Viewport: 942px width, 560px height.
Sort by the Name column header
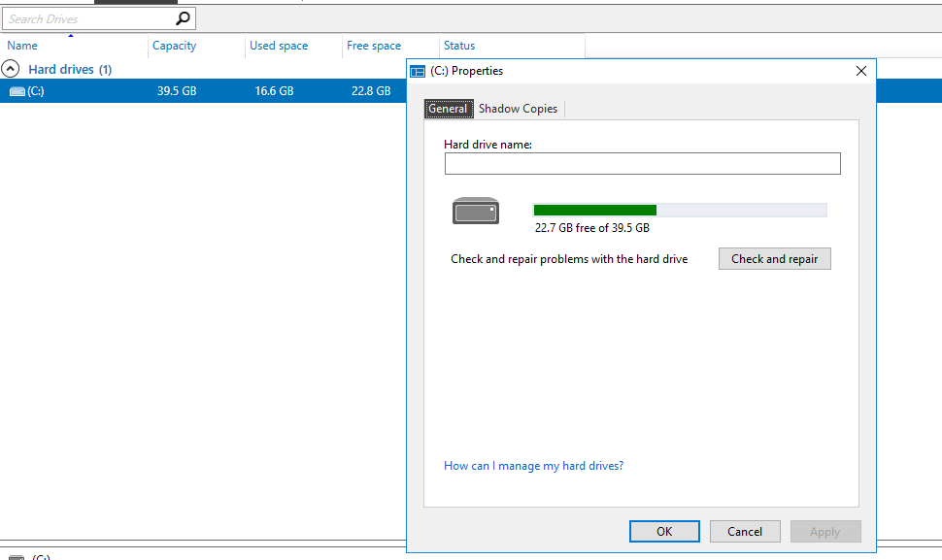[74, 46]
